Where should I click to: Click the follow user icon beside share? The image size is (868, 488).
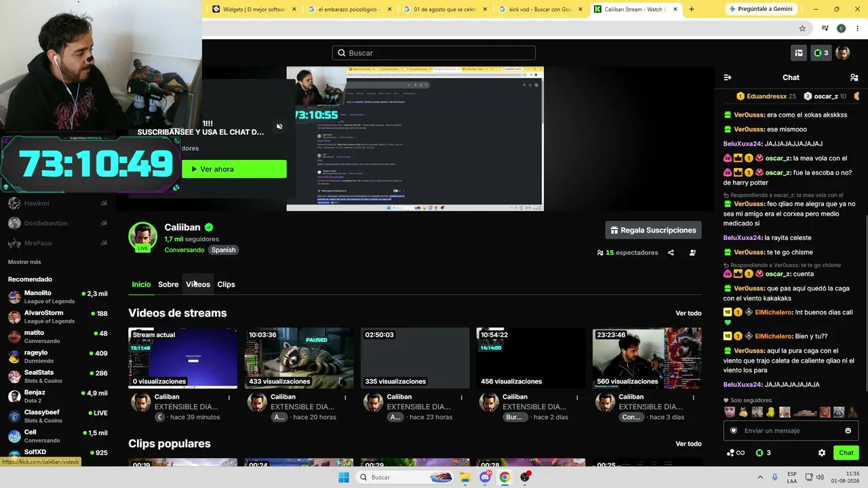692,253
